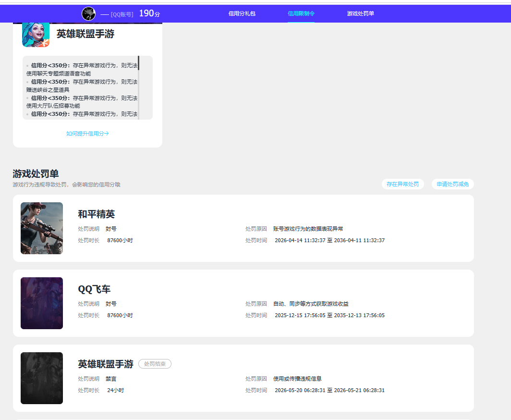
Task: Go to the 游戏处罚单 tab
Action: tap(360, 13)
